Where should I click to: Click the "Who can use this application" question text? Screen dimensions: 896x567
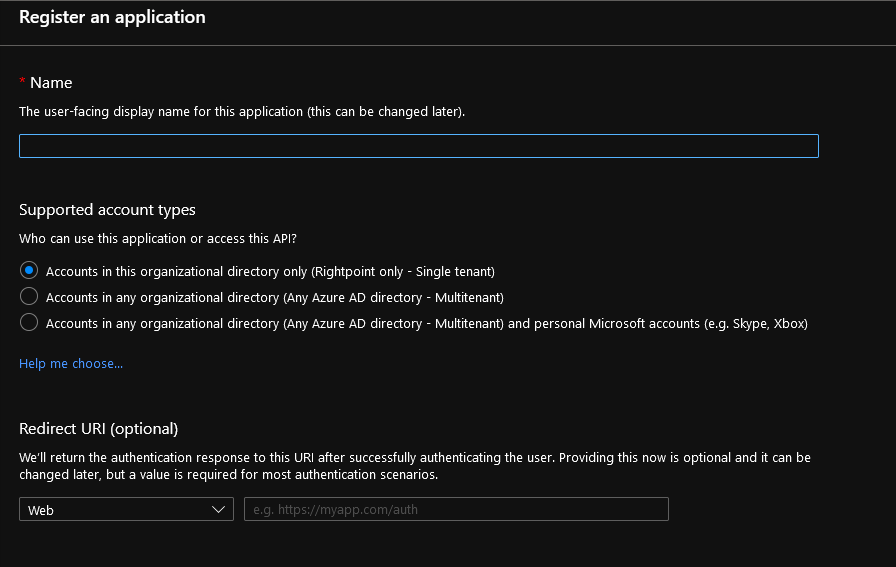click(x=158, y=238)
